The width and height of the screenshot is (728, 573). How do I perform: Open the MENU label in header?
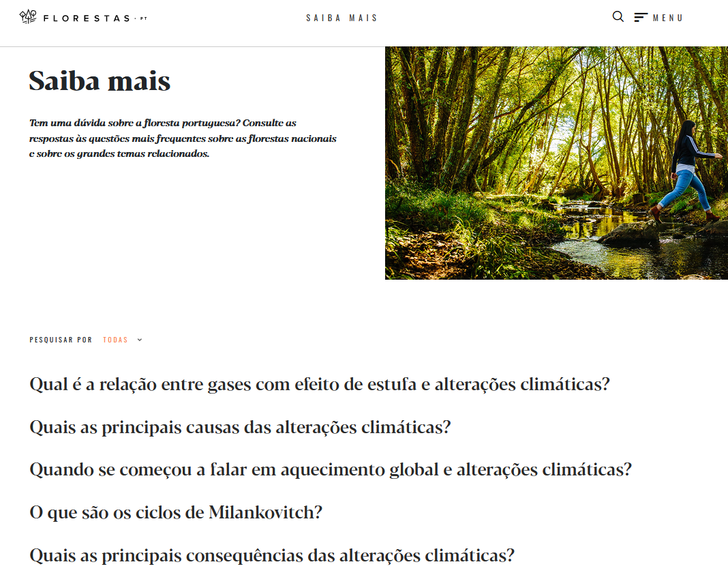[x=667, y=18]
